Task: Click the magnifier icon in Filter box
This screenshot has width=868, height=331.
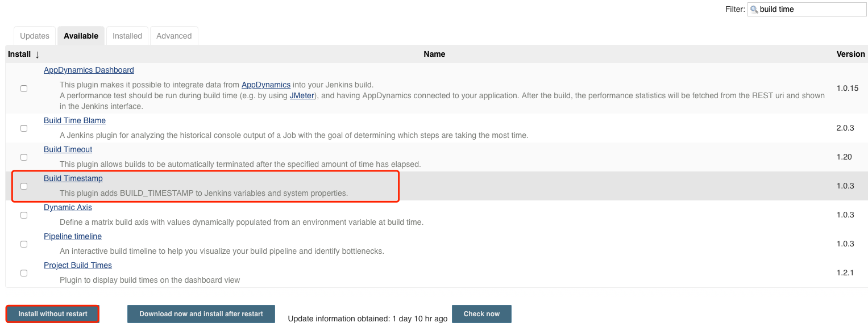Action: coord(754,10)
